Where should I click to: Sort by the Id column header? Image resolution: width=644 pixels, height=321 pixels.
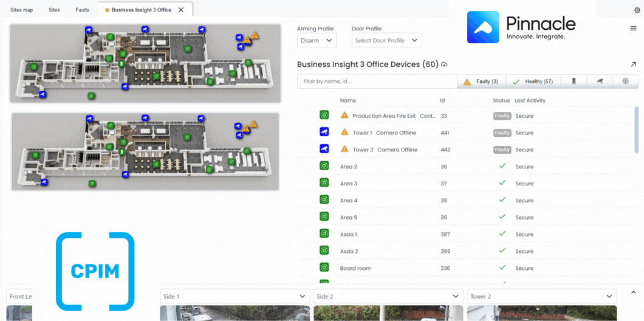click(x=442, y=100)
